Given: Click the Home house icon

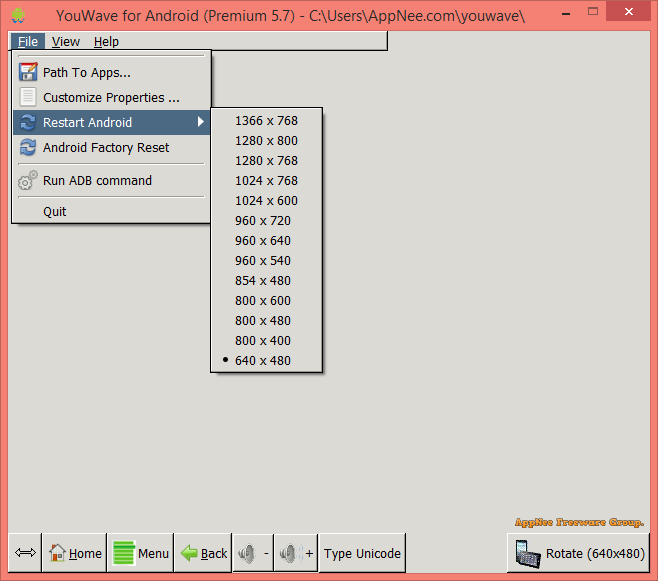Looking at the screenshot, I should click(x=57, y=553).
